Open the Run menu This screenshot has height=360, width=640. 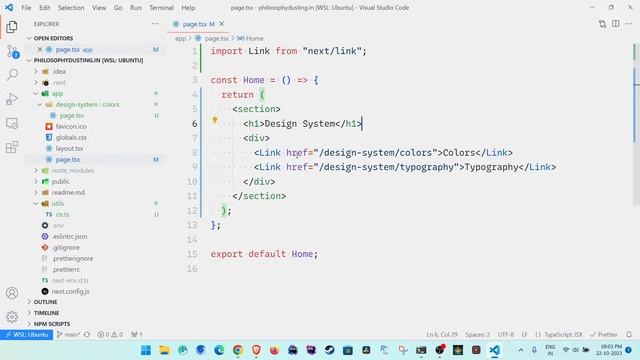pos(136,8)
